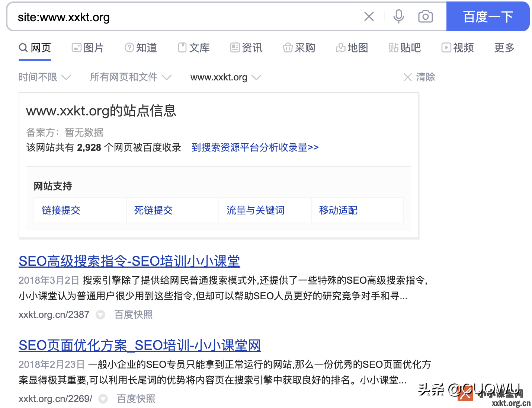532x408 pixels.
Task: Click the 百度一下 search button
Action: coord(488,16)
